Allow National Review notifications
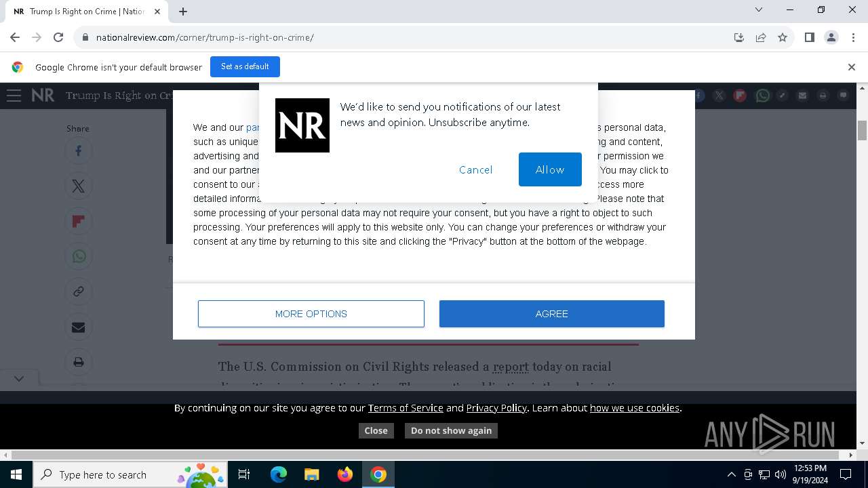868x488 pixels. (x=550, y=169)
